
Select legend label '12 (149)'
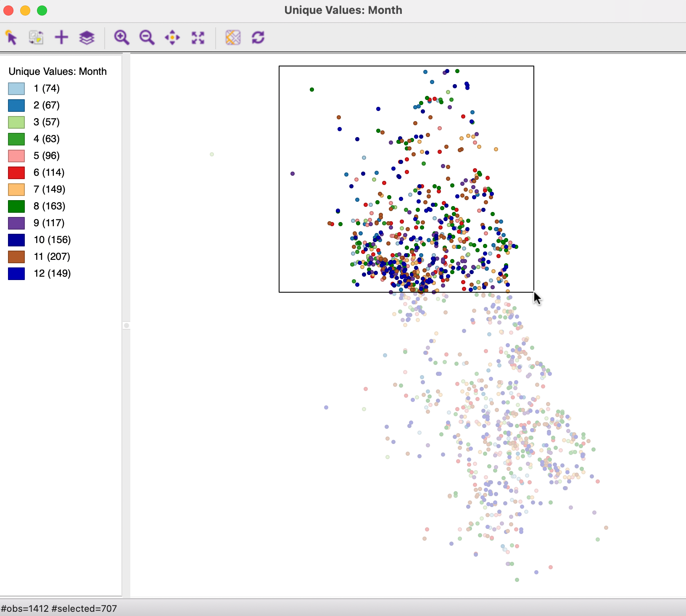[x=52, y=273]
